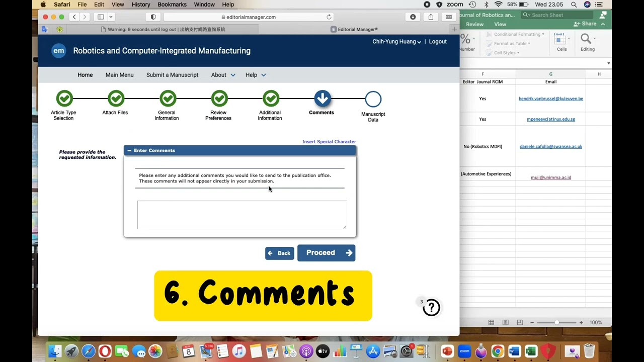Collapse the Excel ribbon chevron
644x362 pixels.
pyautogui.click(x=602, y=24)
